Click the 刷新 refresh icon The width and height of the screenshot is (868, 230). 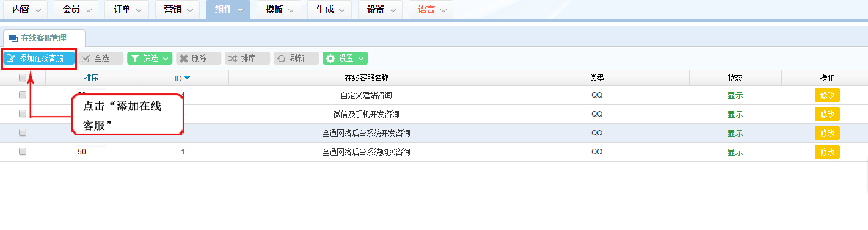coord(282,59)
